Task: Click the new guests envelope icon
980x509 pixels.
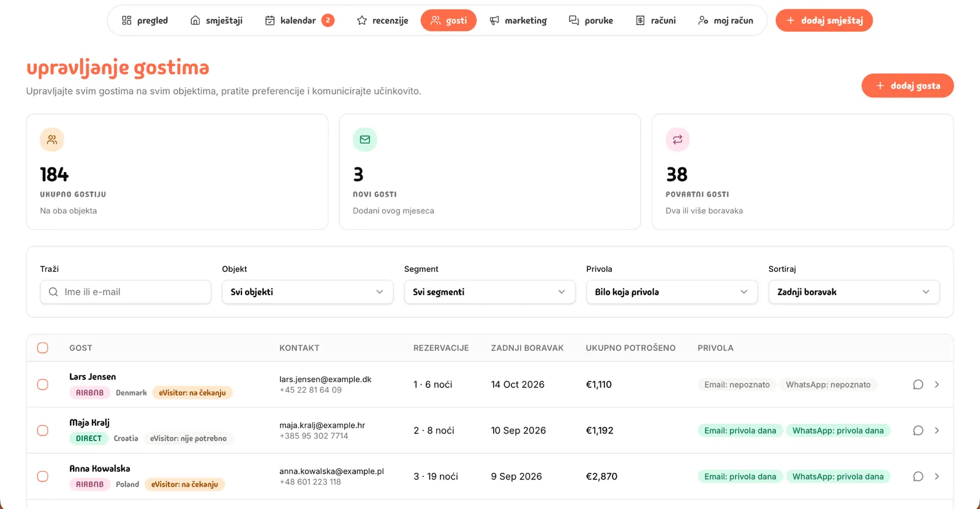Action: tap(365, 140)
